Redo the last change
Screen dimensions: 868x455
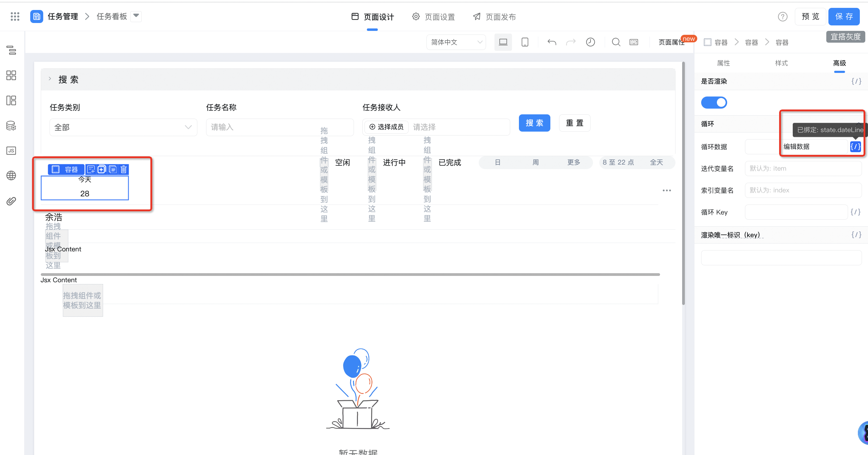[571, 42]
